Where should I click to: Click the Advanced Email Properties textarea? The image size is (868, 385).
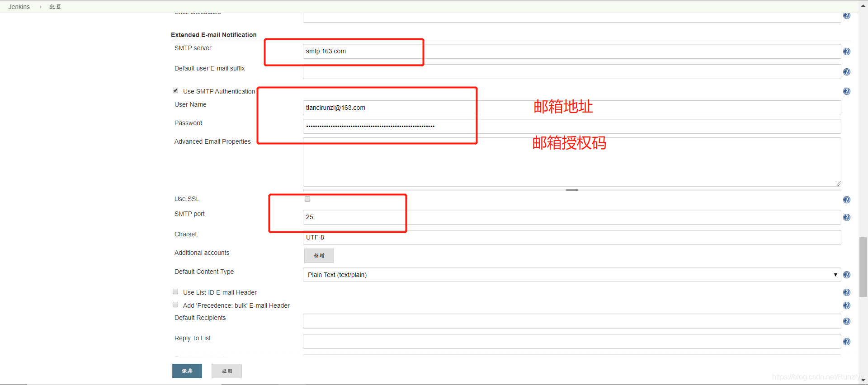coord(572,162)
